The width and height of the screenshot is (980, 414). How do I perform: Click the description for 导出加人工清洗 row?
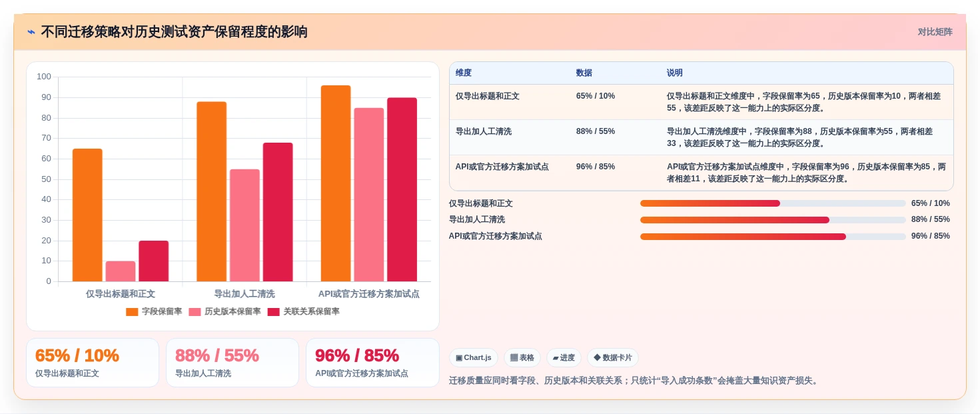800,137
